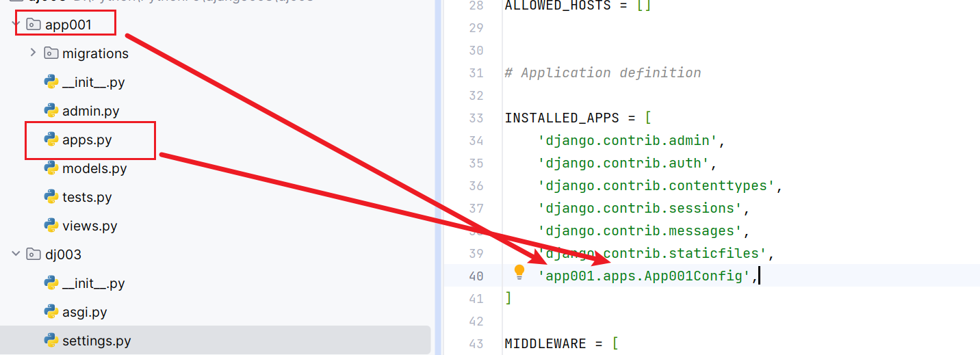Click line number 33 in gutter
980x355 pixels.
[476, 118]
